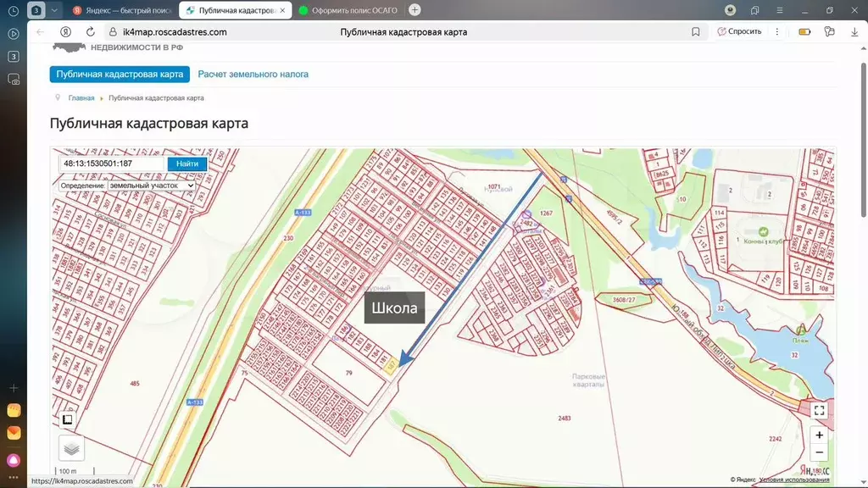
Task: Click the parcel labeled 1071
Action: [x=494, y=187]
